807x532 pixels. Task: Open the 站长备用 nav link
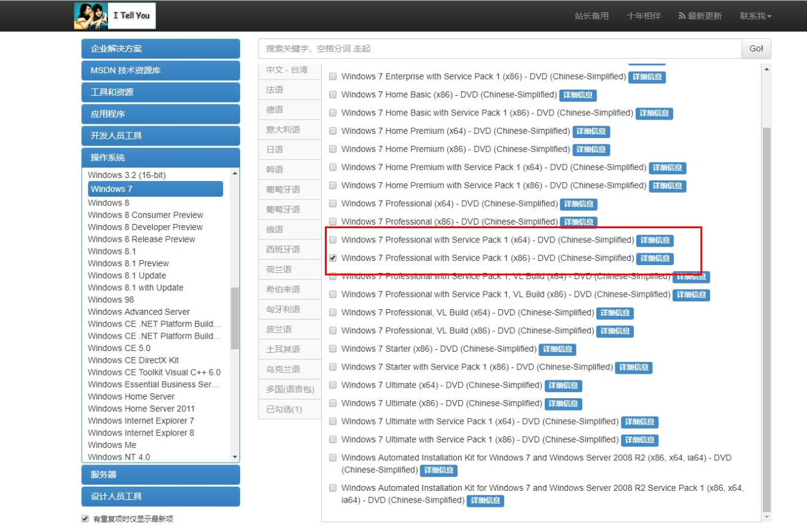[591, 16]
